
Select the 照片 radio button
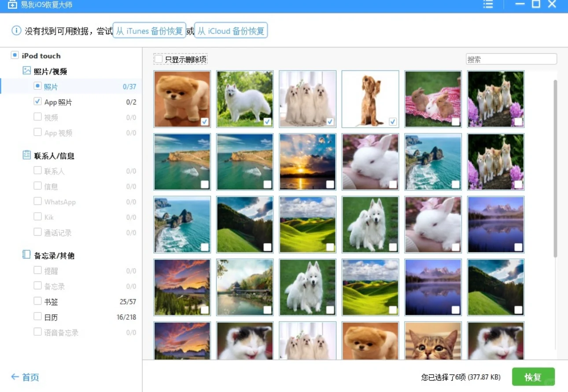click(37, 86)
